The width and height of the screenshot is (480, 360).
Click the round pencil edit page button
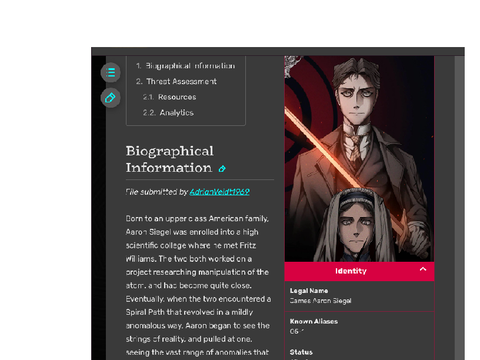pyautogui.click(x=110, y=98)
